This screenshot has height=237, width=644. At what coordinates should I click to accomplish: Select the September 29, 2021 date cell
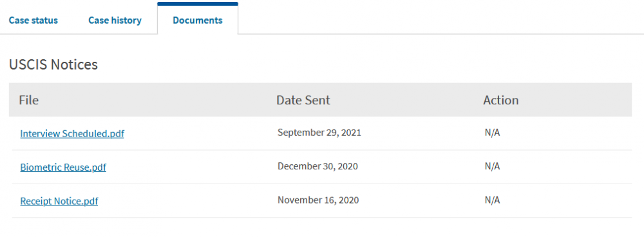coord(319,133)
